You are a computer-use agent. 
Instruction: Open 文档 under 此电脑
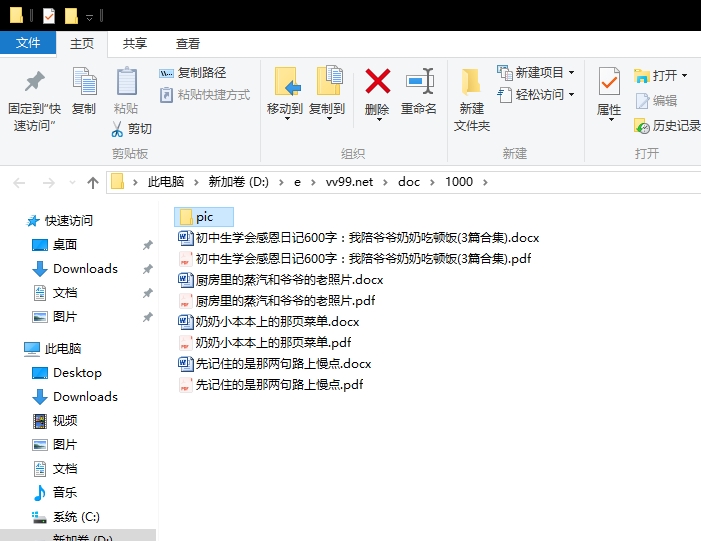55,469
